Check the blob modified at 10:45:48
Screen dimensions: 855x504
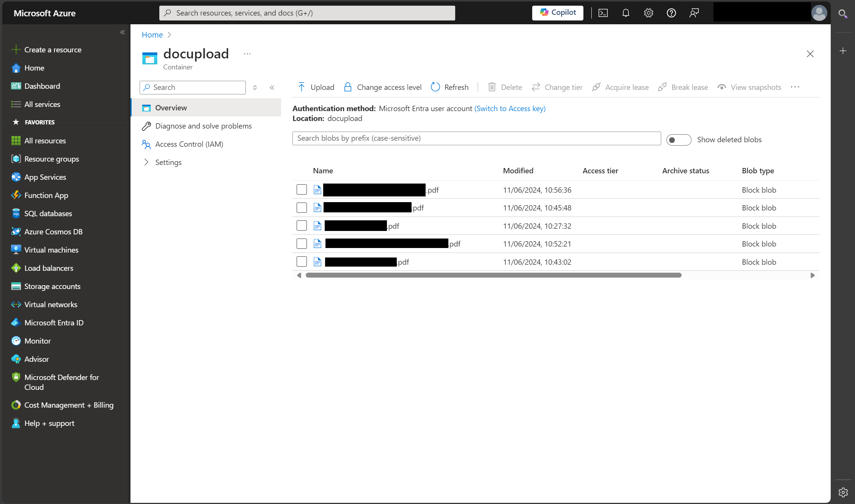click(302, 207)
